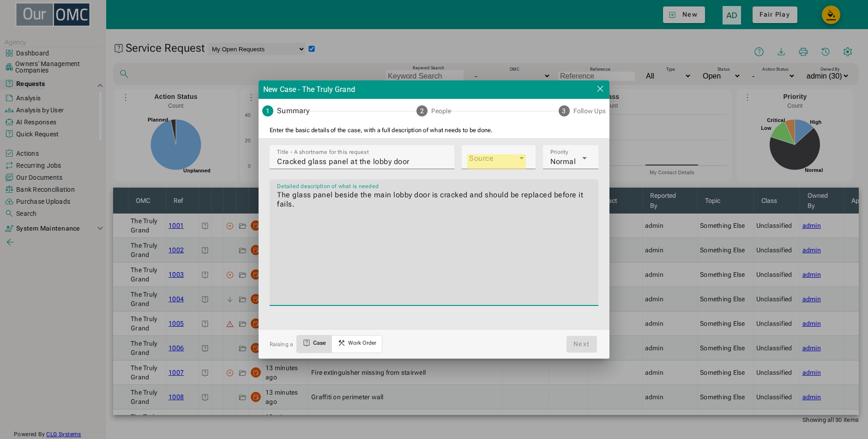
Task: Click the yellow paint bucket avatar icon
Action: click(x=831, y=15)
